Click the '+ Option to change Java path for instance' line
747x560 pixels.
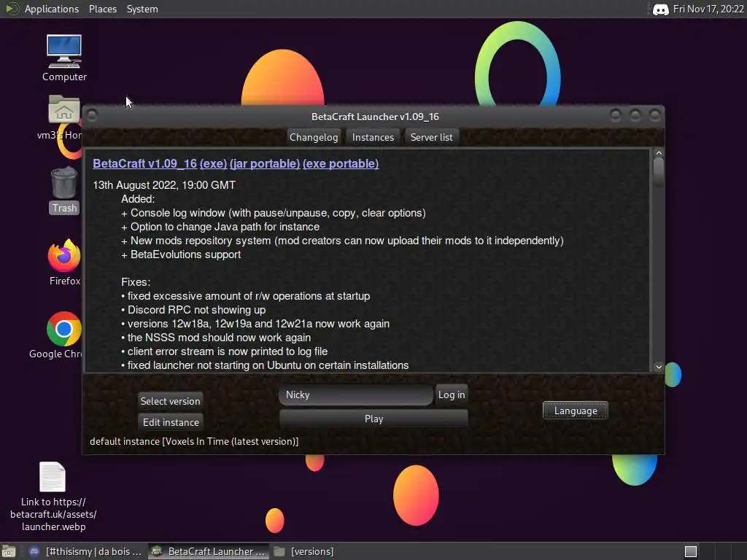tap(220, 227)
